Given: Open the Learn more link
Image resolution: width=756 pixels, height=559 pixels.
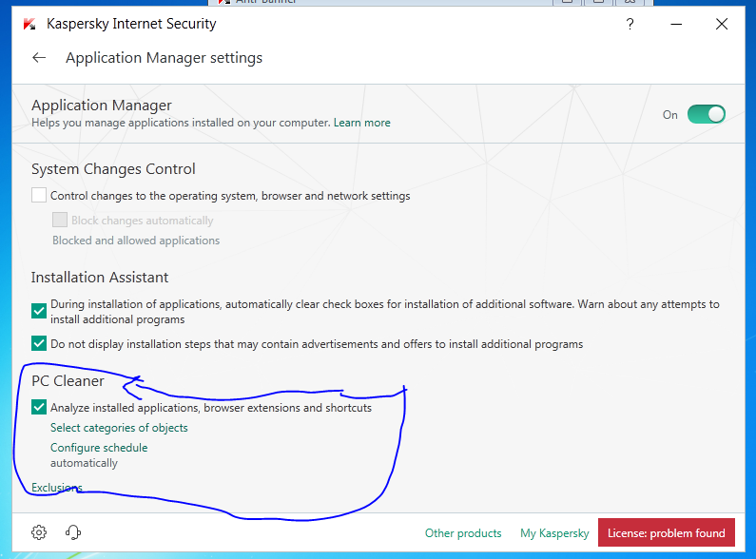Looking at the screenshot, I should (x=362, y=123).
